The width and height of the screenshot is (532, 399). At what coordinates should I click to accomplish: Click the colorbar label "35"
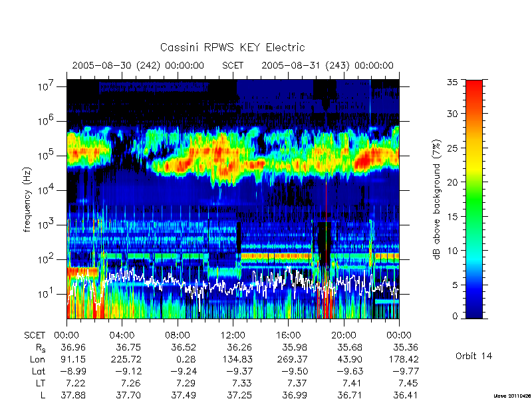tap(452, 82)
